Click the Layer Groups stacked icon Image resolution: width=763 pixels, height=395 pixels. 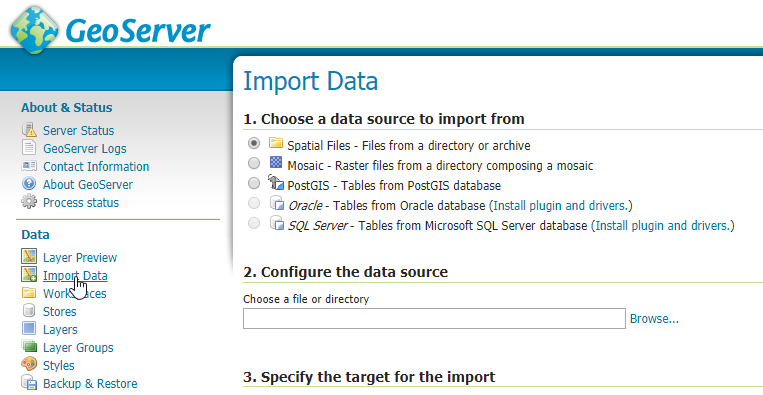[29, 347]
